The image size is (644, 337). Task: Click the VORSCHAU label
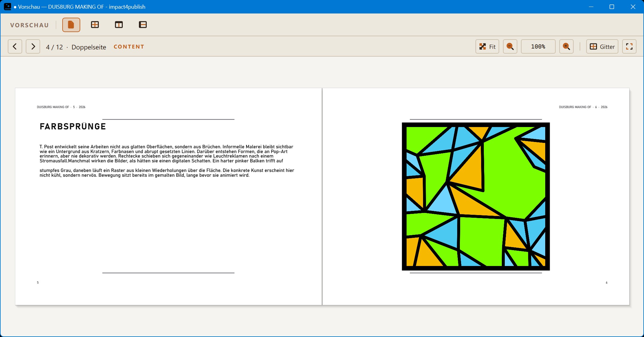click(29, 25)
